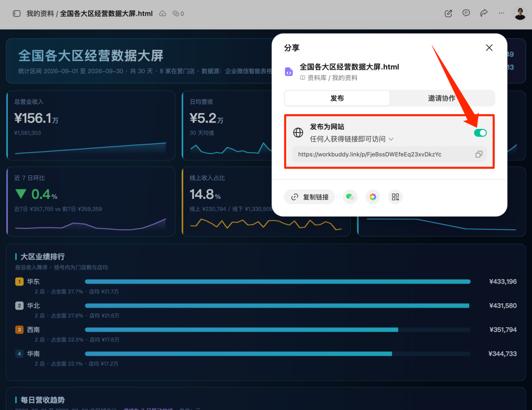Click the 总营业收入 ¥156.1万 card
Viewport: 532px width, 410px height.
(91, 125)
